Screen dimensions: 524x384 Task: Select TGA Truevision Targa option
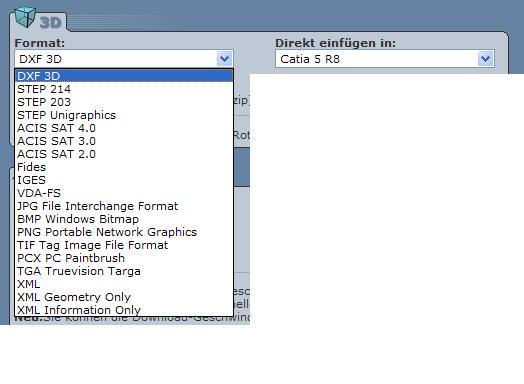pos(124,271)
